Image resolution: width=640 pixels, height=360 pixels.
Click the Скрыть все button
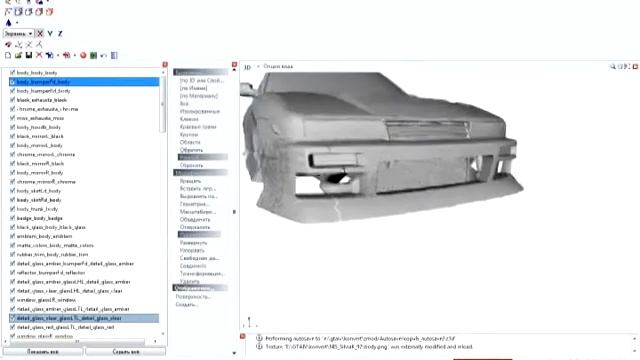click(x=126, y=351)
